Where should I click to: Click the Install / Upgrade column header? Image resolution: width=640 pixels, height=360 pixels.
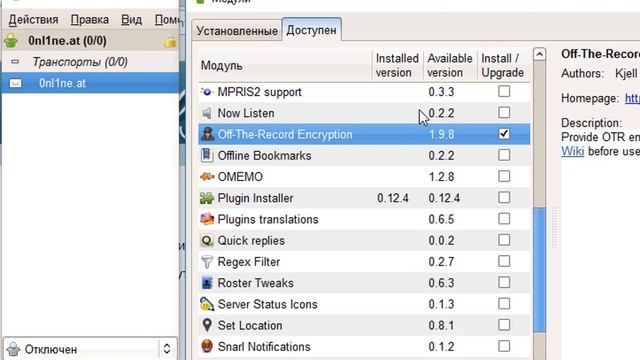pyautogui.click(x=504, y=65)
